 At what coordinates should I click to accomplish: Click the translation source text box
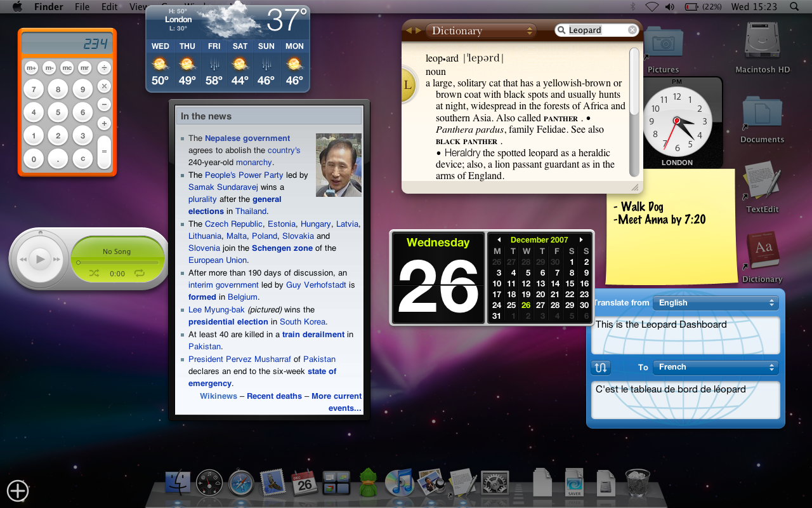tap(686, 335)
